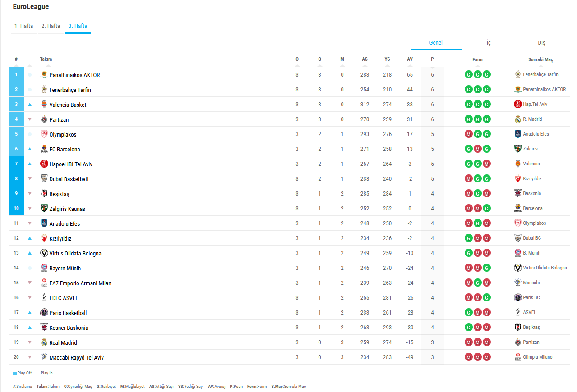Open Fenerbahçe Tarfin team link
577x392 pixels.
pos(70,90)
